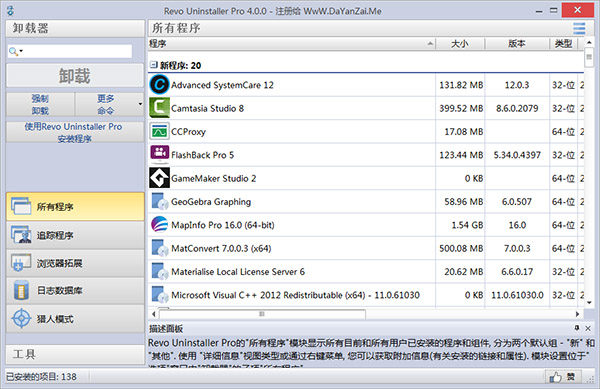Click 使用Revo Uninstaller Pro安装程序 button
The width and height of the screenshot is (600, 389).
tap(75, 132)
